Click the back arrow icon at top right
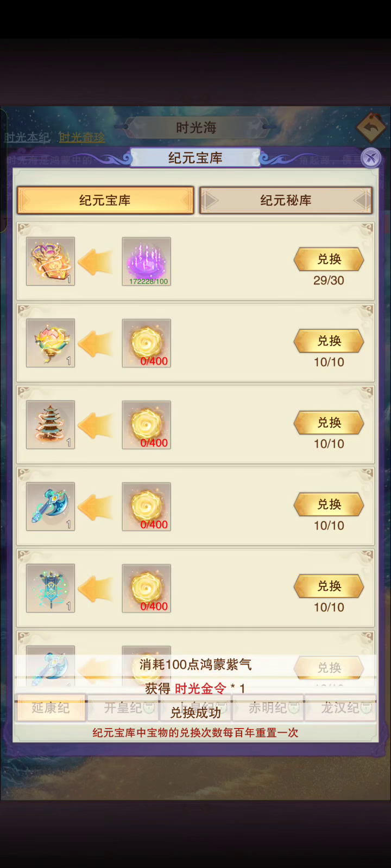The height and width of the screenshot is (868, 391). (371, 128)
